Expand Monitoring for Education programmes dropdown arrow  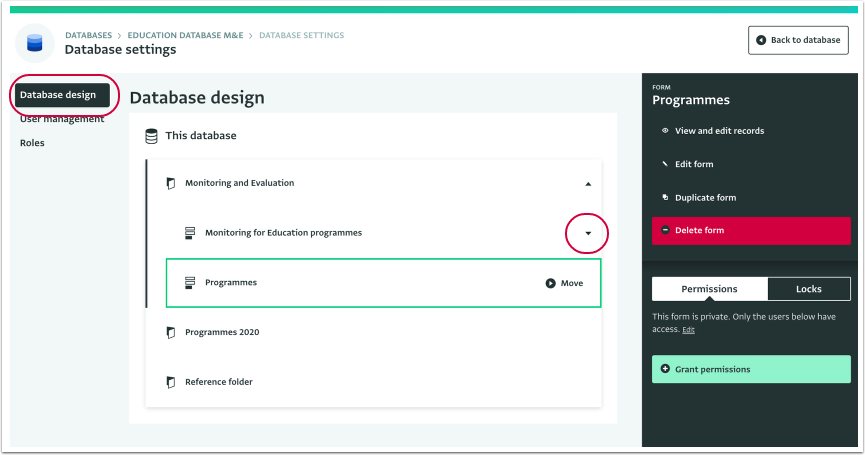tap(588, 233)
